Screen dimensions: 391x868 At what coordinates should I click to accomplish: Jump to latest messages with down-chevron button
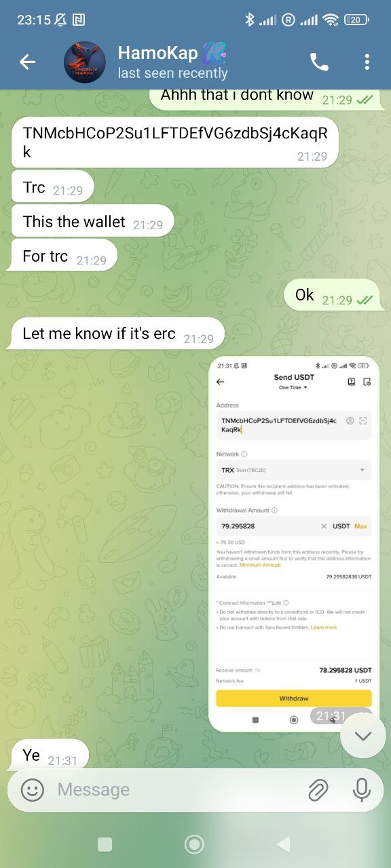coord(363,736)
